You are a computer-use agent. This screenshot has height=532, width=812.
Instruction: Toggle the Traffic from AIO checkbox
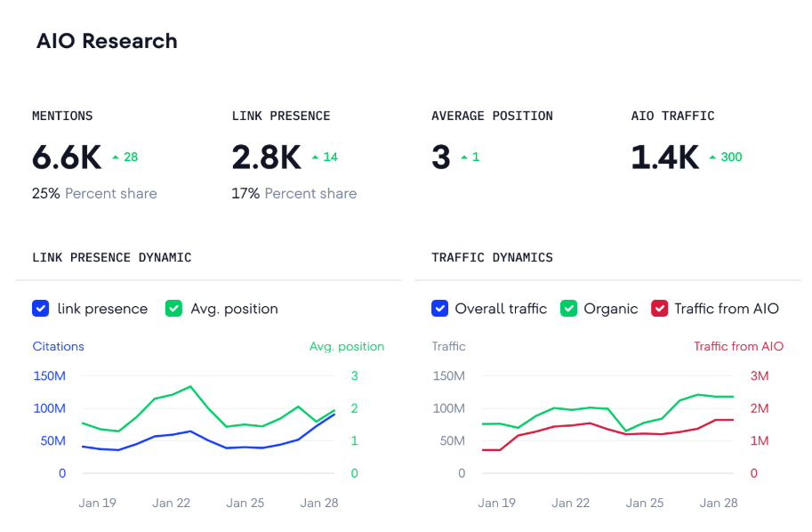coord(659,309)
